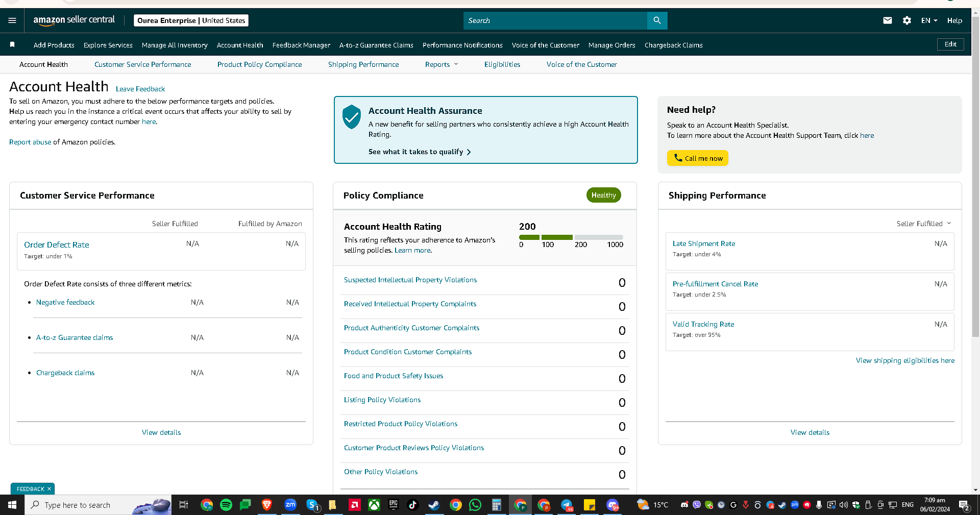The height and width of the screenshot is (515, 980).
Task: Open Chargeback Claims bookmark
Action: (673, 45)
